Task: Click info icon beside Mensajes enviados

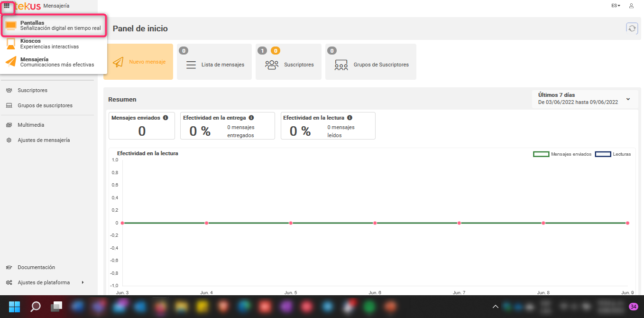Action: point(166,118)
